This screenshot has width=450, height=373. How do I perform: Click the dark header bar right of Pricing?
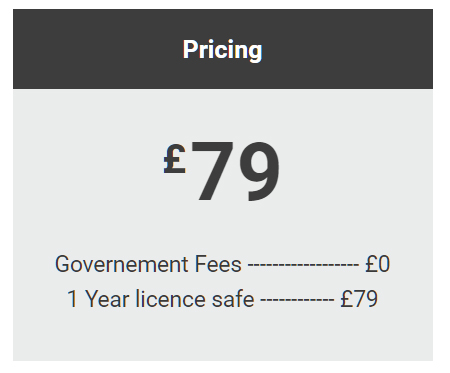click(348, 49)
